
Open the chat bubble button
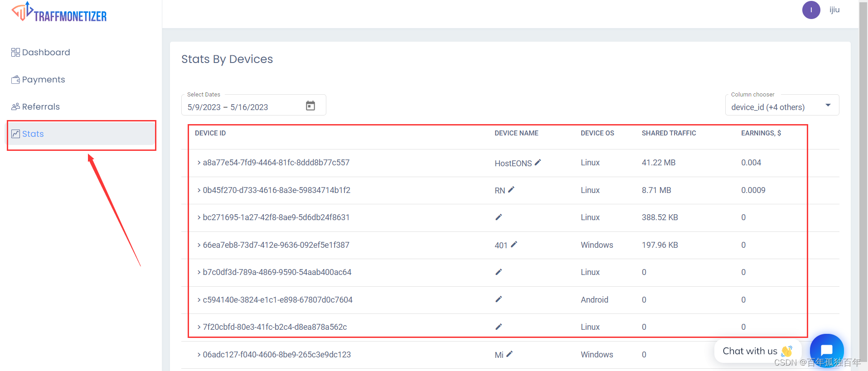(x=827, y=350)
